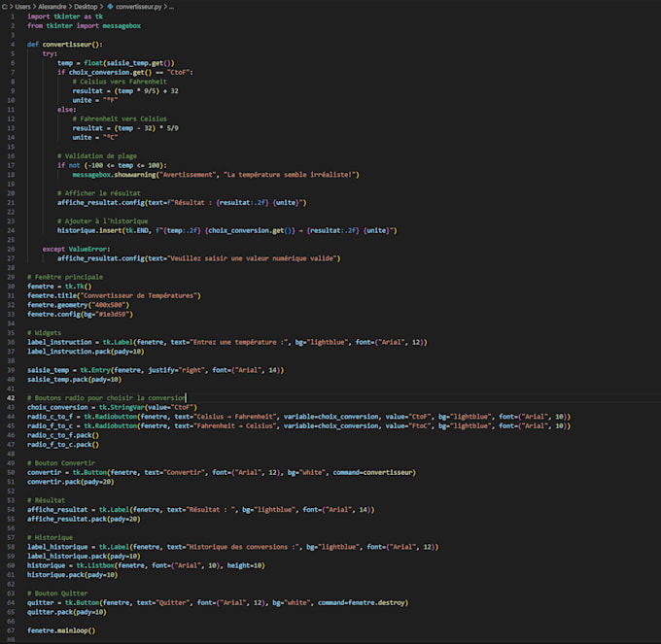Click 'saisie_temp = tk.Entry' on line 39
Screen dimensions: 661x644
point(69,370)
